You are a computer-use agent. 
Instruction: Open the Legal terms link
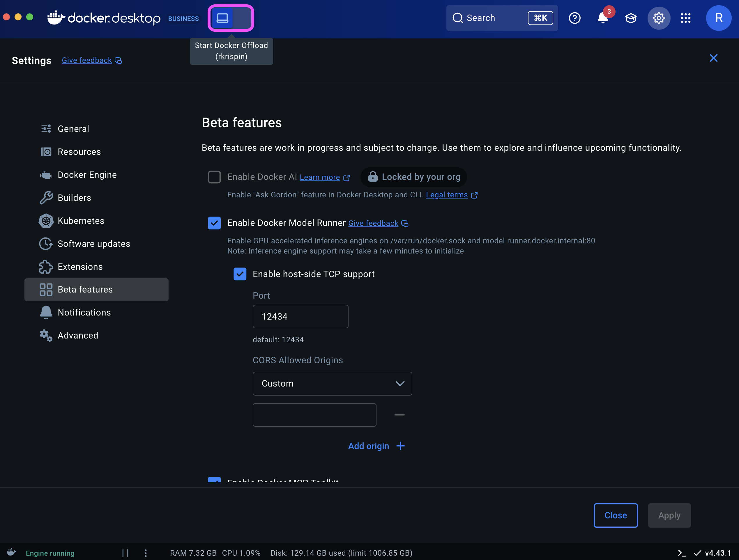point(447,195)
